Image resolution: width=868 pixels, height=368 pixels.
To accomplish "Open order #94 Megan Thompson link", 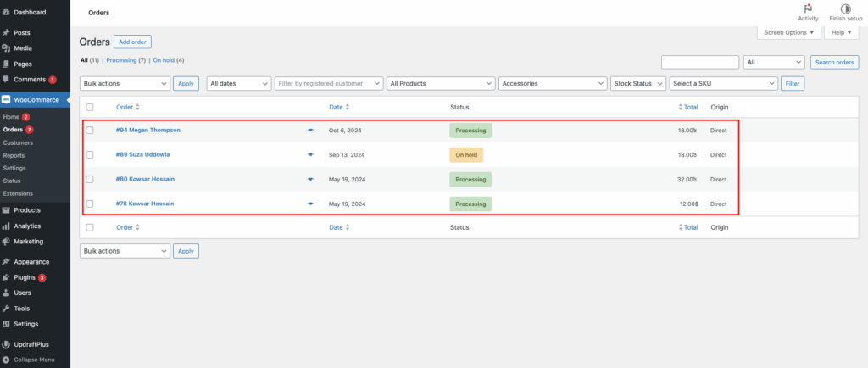I will pyautogui.click(x=147, y=130).
